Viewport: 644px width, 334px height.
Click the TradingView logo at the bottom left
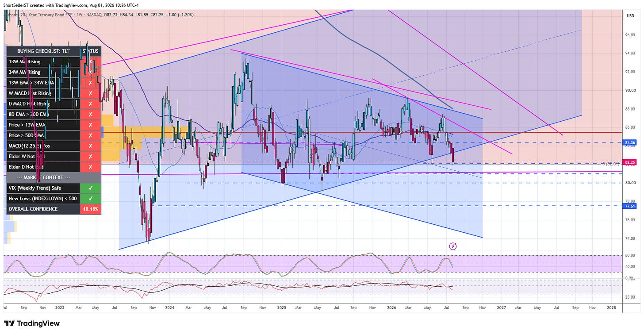coord(31,323)
